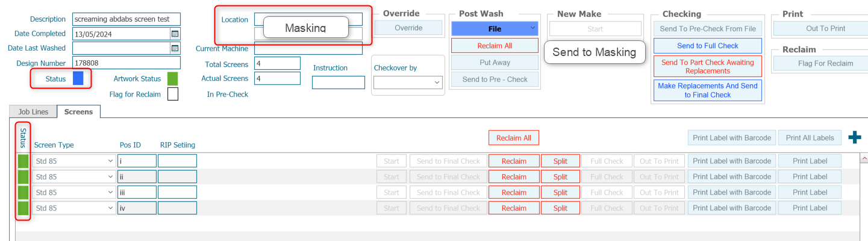
Task: Click the green Artwork Status indicator
Action: tap(172, 78)
